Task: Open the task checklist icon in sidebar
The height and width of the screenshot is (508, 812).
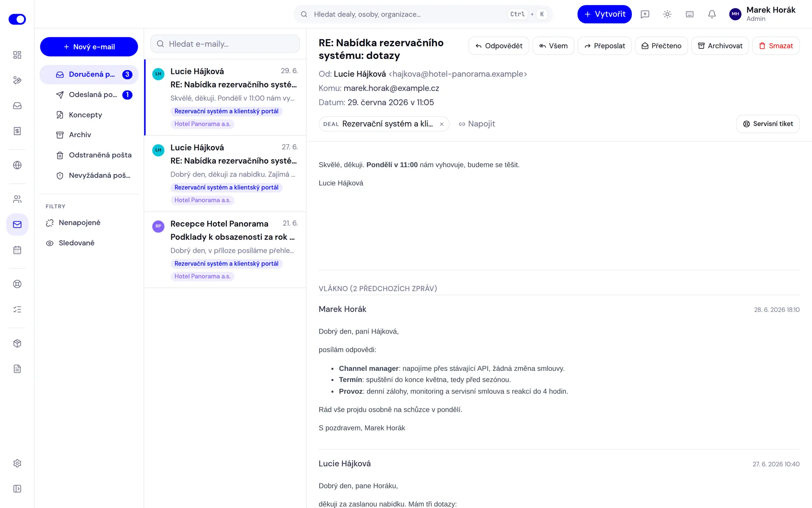Action: (x=17, y=309)
